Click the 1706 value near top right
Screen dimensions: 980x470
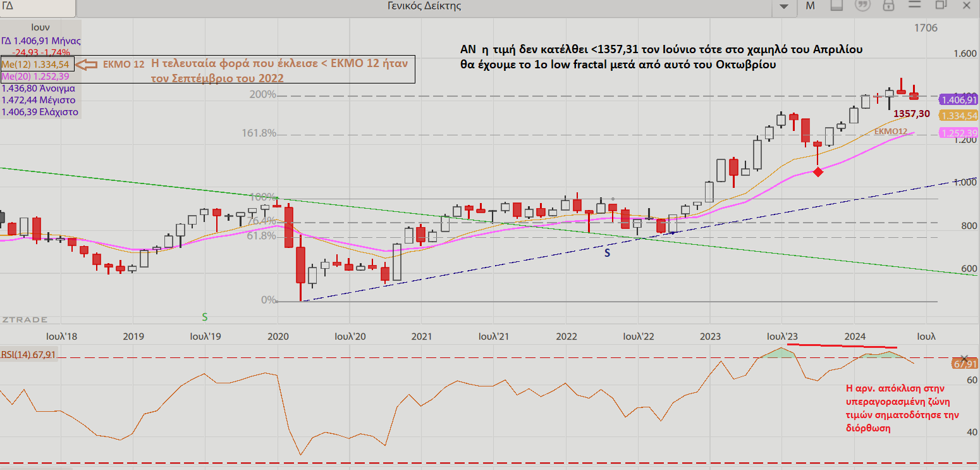(x=926, y=28)
